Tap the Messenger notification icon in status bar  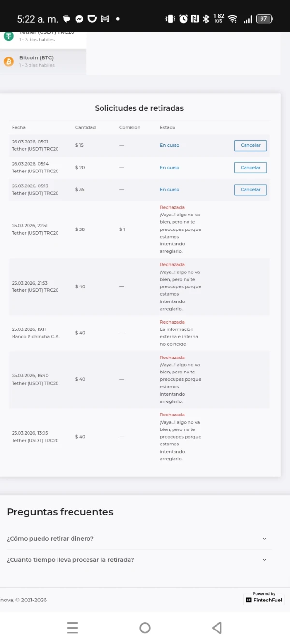coord(79,19)
